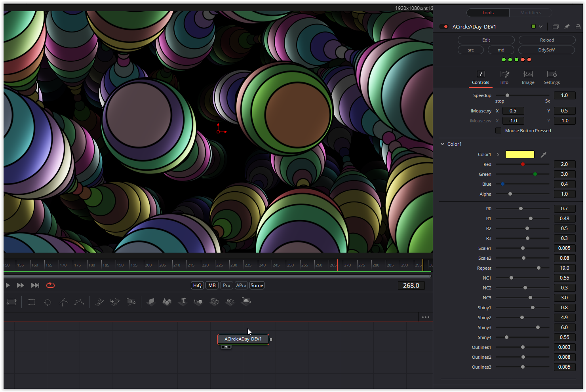Add a pMerge particle node
586x392 pixels.
click(x=115, y=302)
